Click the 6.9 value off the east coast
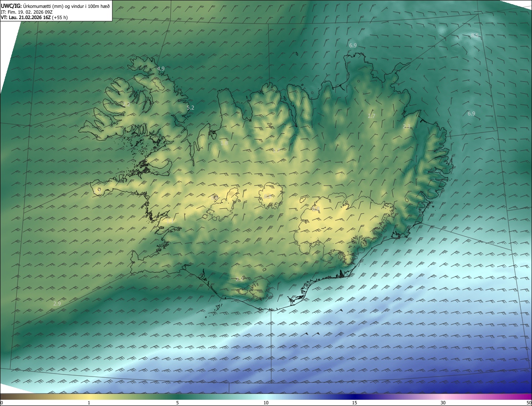The height and width of the screenshot is (406, 532). (471, 113)
